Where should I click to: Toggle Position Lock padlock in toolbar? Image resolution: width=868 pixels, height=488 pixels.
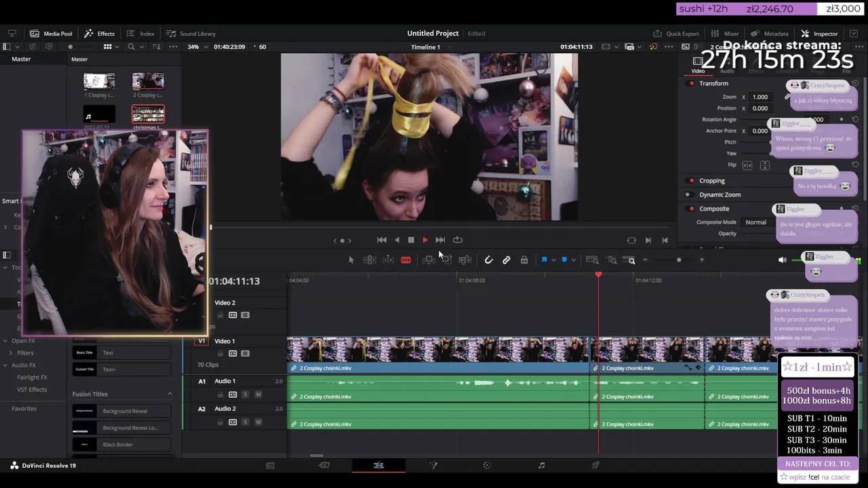(524, 260)
